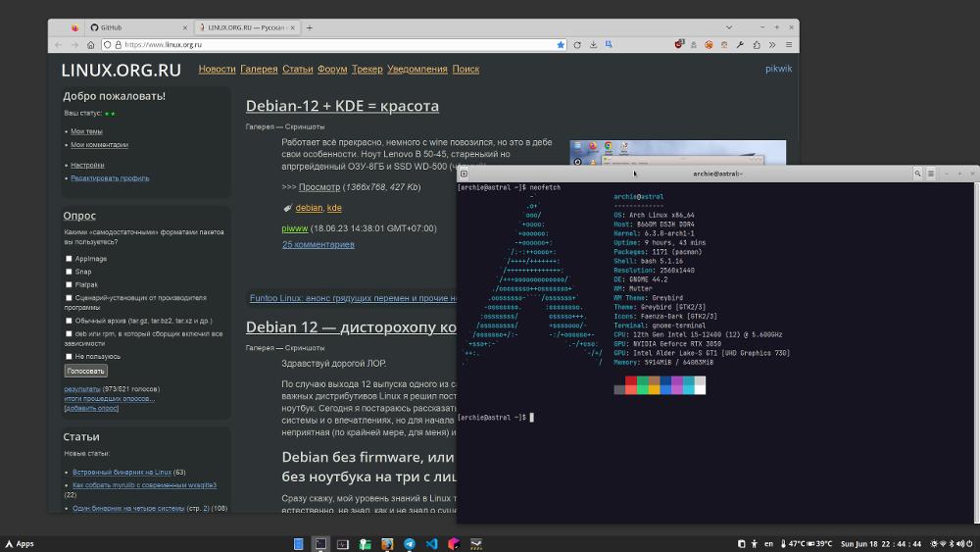Viewport: 980px width, 552px height.
Task: Open a new Firefox tab with plus
Action: click(x=310, y=27)
